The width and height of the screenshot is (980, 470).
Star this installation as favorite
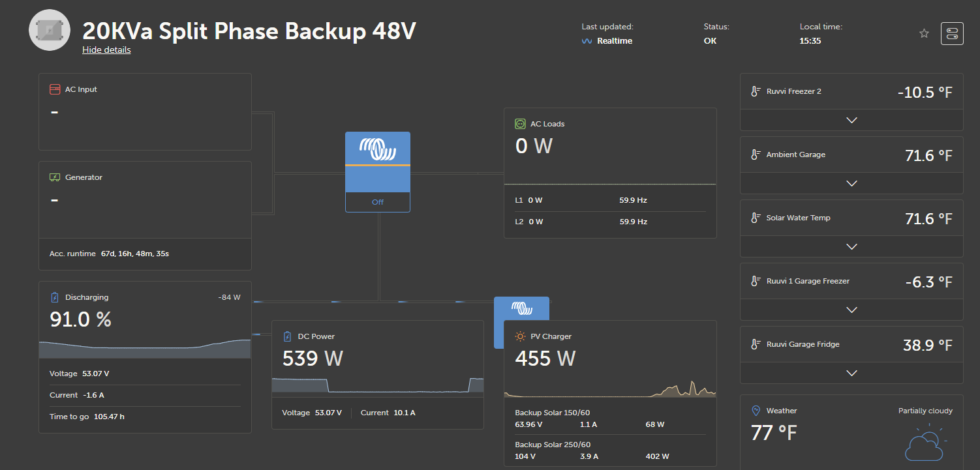pyautogui.click(x=924, y=33)
